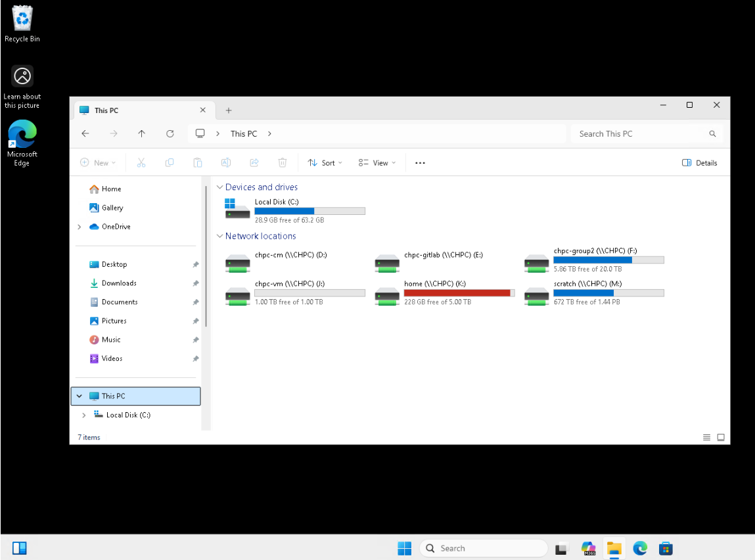
Task: Select the Cut icon on the toolbar
Action: click(x=141, y=162)
